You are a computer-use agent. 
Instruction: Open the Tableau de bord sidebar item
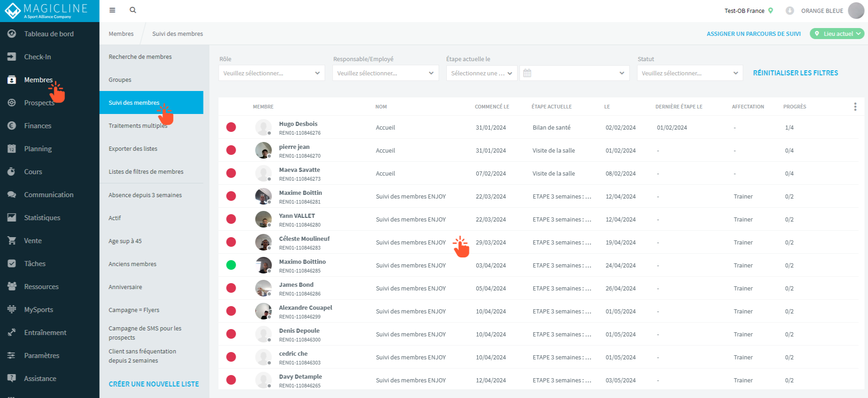49,34
